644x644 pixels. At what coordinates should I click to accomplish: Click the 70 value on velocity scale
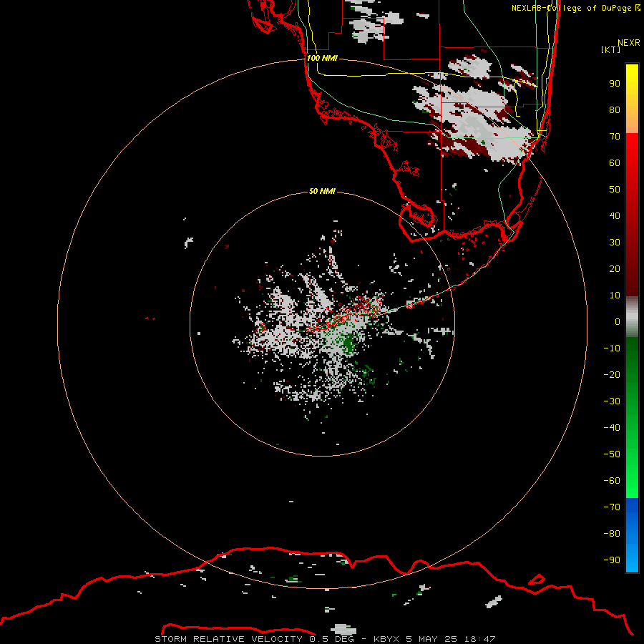615,137
